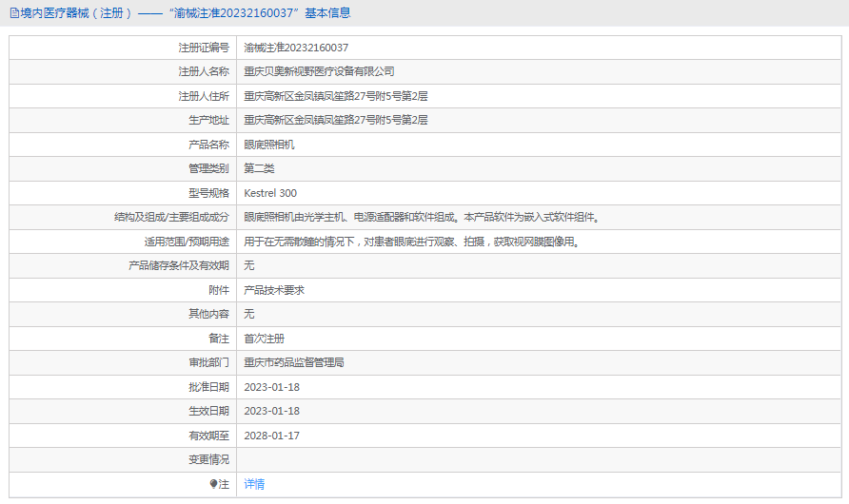The width and height of the screenshot is (849, 504).
Task: Select the 2023-01-18 date in the 批准日期 row
Action: [x=272, y=387]
